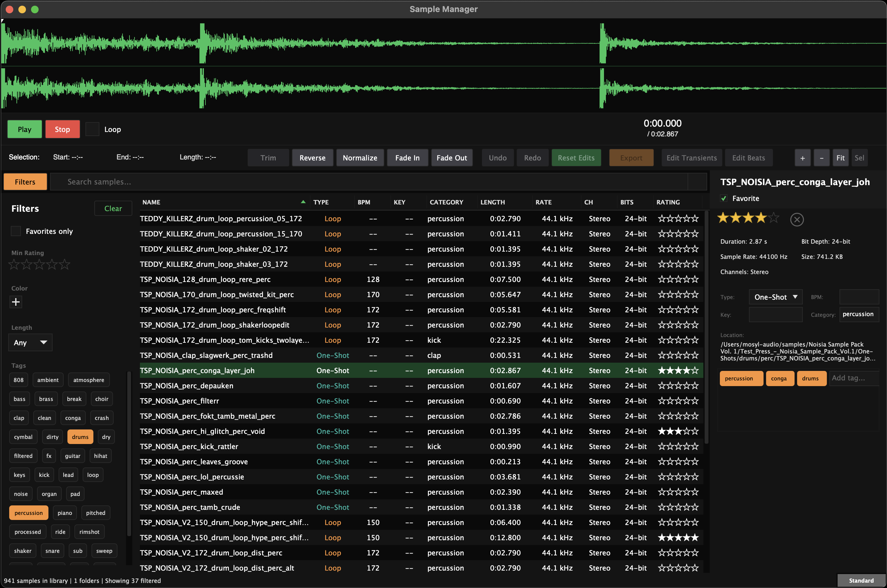Uncheck Favorite for the conga sample
887x588 pixels.
click(x=724, y=198)
